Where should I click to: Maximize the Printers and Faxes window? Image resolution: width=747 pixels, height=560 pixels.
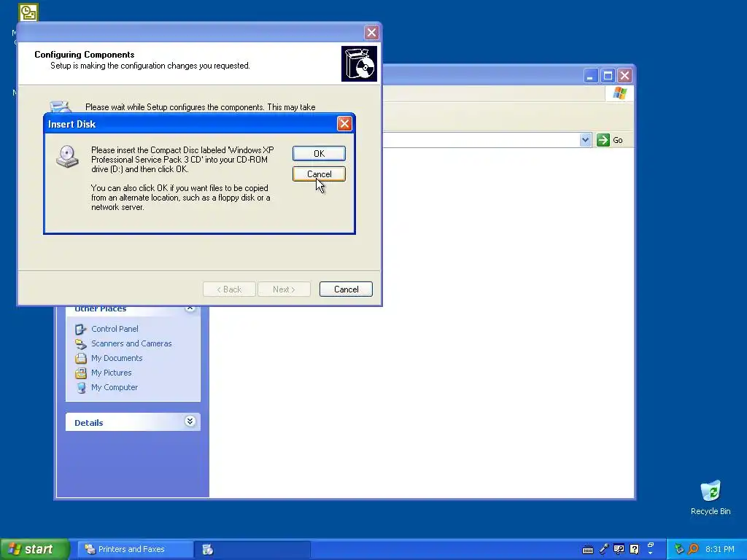(608, 76)
